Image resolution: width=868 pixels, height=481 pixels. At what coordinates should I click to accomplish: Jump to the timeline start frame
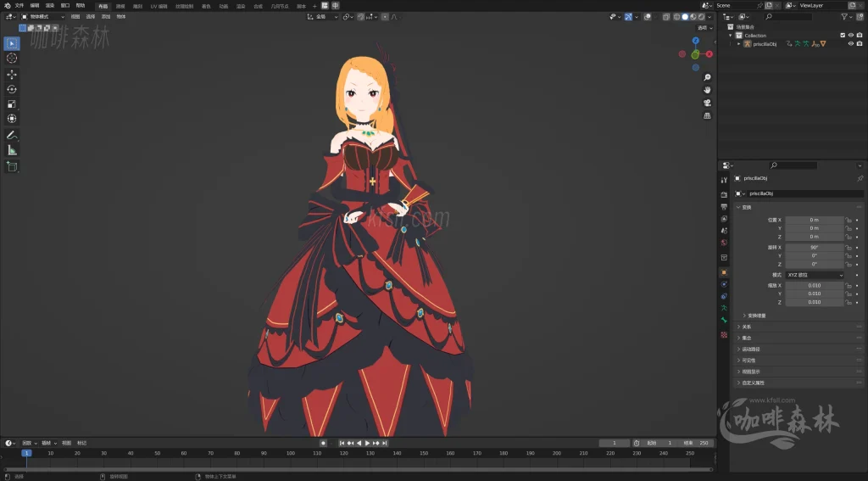pos(342,444)
